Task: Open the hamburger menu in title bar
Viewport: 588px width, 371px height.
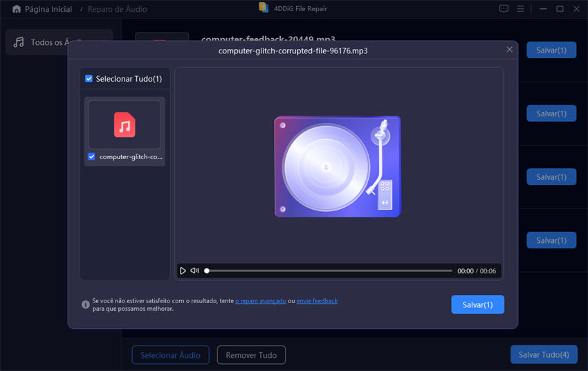Action: (x=520, y=9)
